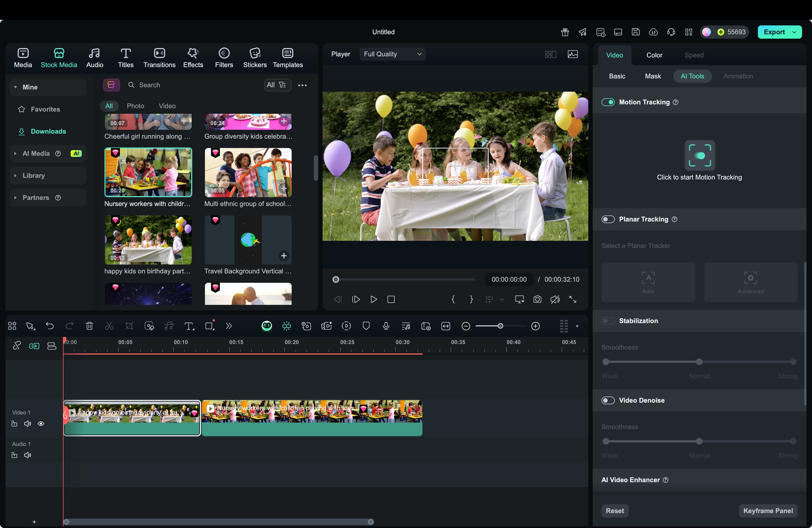Open the Effects library tab
Viewport: 812px width, 528px height.
coord(193,58)
